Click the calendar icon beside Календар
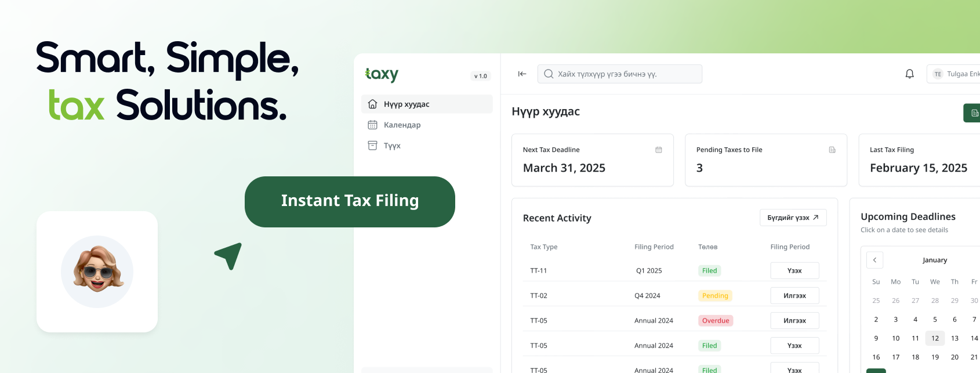Screen dimensions: 980x373 tap(372, 125)
